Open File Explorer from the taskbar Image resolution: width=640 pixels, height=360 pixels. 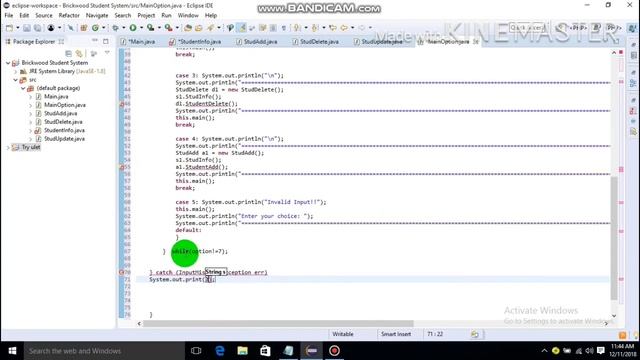[242, 351]
